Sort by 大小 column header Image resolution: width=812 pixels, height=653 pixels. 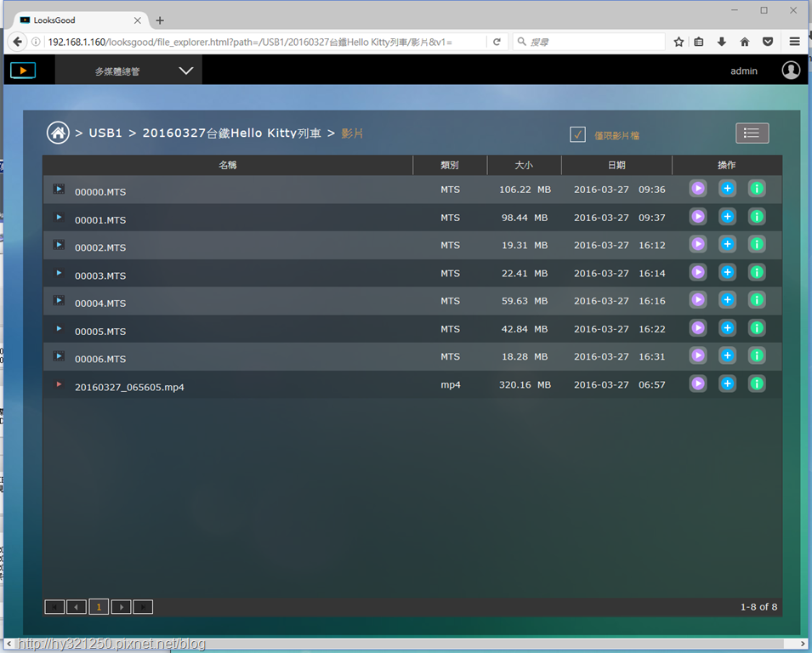pyautogui.click(x=524, y=165)
